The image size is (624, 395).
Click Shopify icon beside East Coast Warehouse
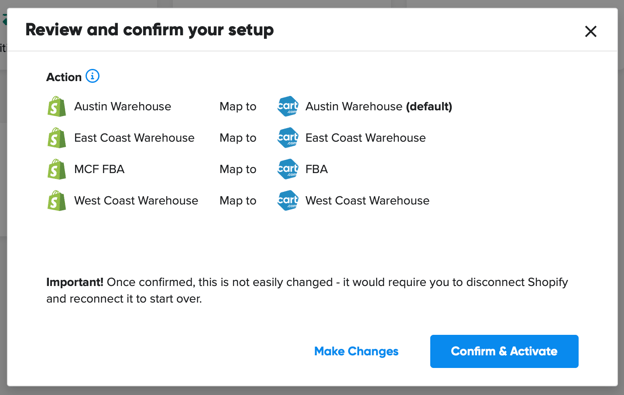coord(57,138)
